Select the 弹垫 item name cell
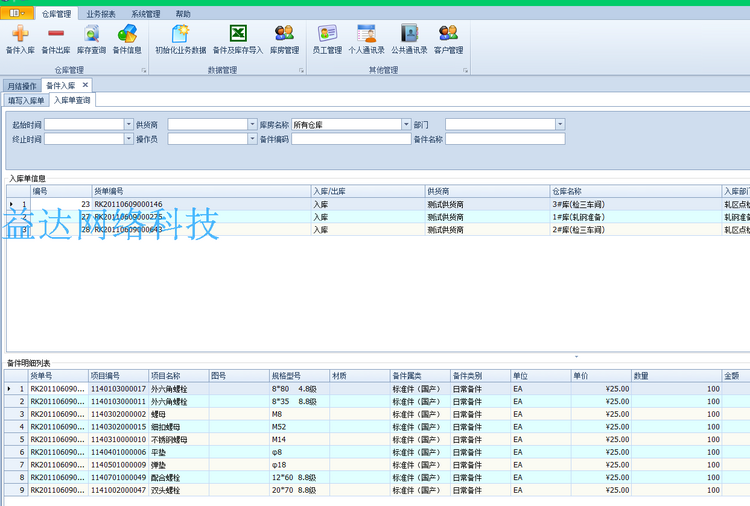This screenshot has width=750, height=506. point(178,465)
